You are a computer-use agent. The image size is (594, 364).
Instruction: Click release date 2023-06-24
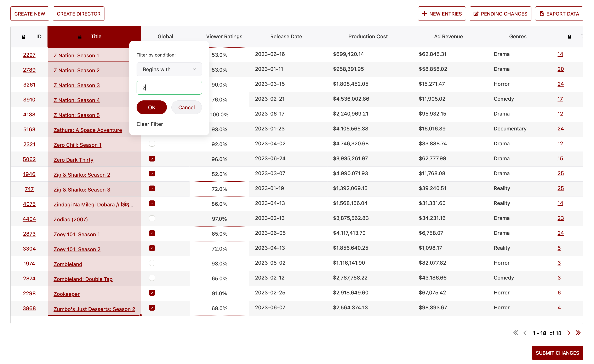pyautogui.click(x=270, y=159)
